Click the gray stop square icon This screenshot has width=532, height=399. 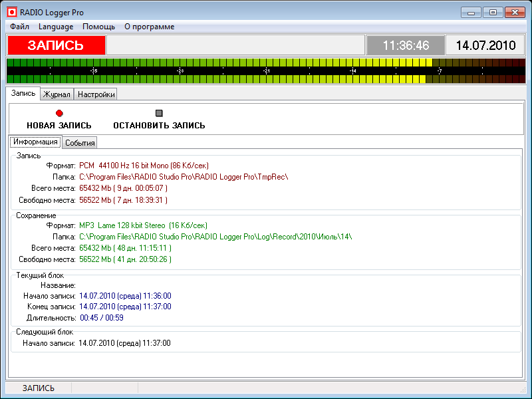point(159,113)
